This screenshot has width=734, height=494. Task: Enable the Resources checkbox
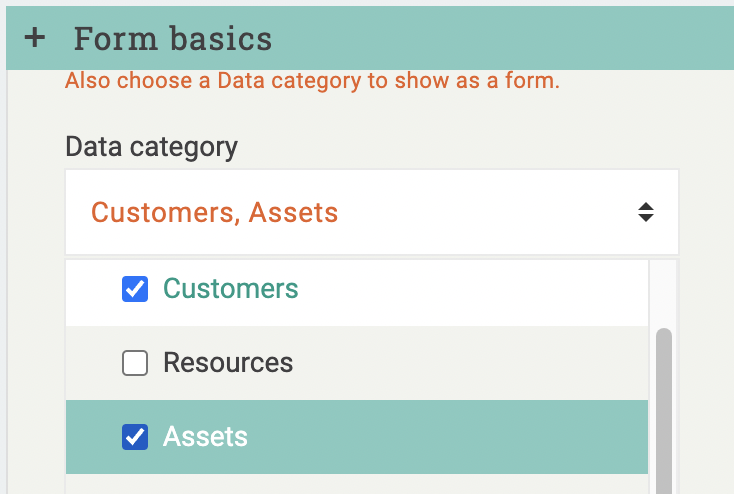pyautogui.click(x=135, y=363)
